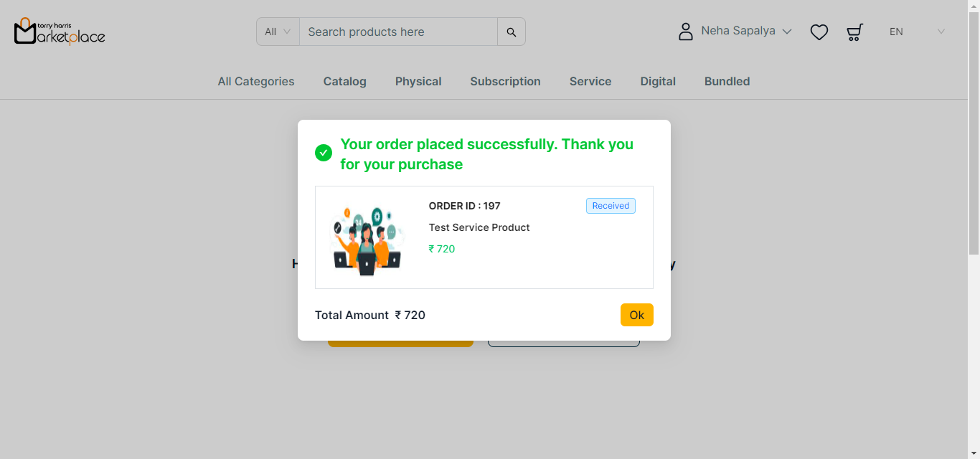Click the green success checkmark icon
Viewport: 980px width, 459px height.
324,153
